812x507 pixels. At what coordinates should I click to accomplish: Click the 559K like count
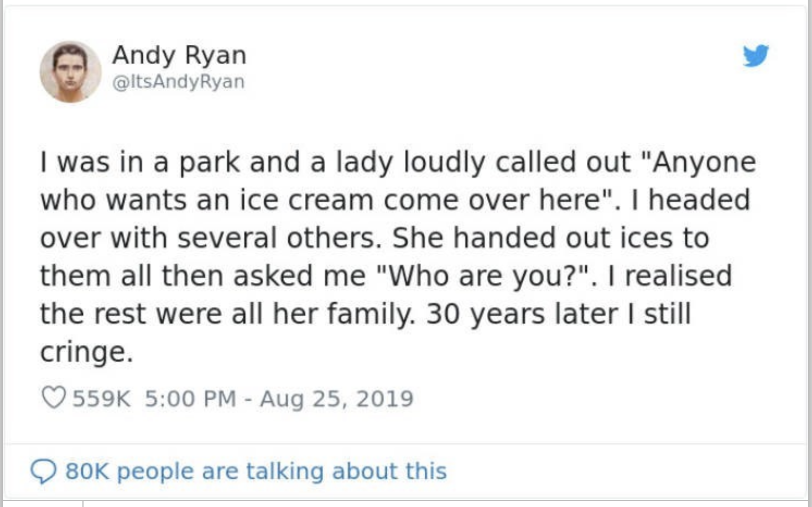tap(101, 399)
